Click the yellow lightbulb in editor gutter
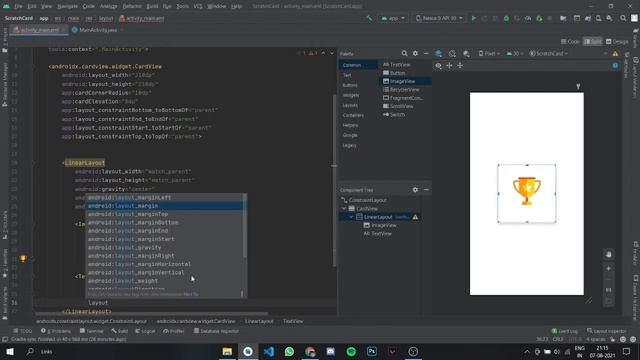Screen dimensions: 640x360 coord(23,258)
